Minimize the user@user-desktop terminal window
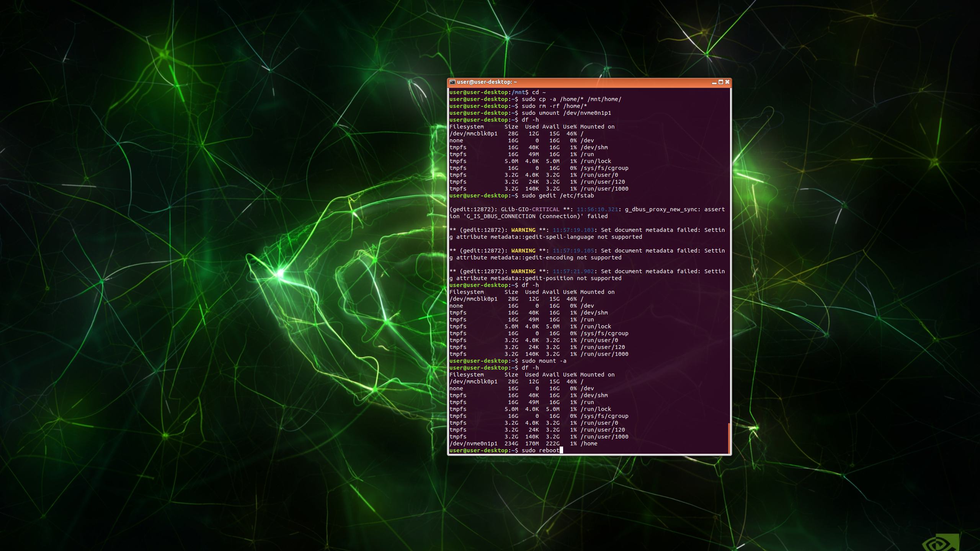 tap(714, 82)
